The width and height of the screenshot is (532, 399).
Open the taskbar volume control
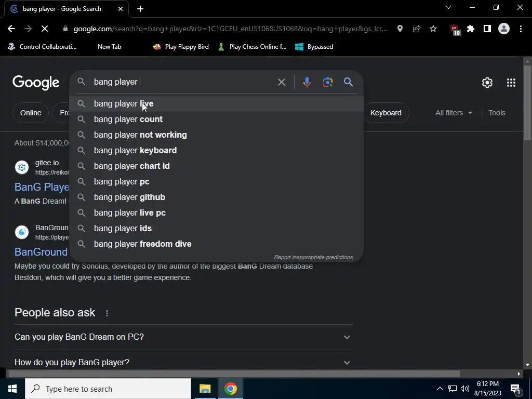coord(465,389)
